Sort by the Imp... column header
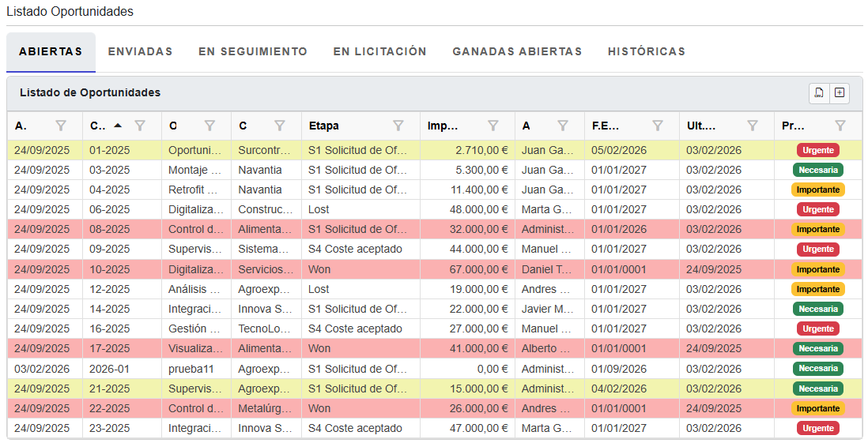 tap(443, 126)
